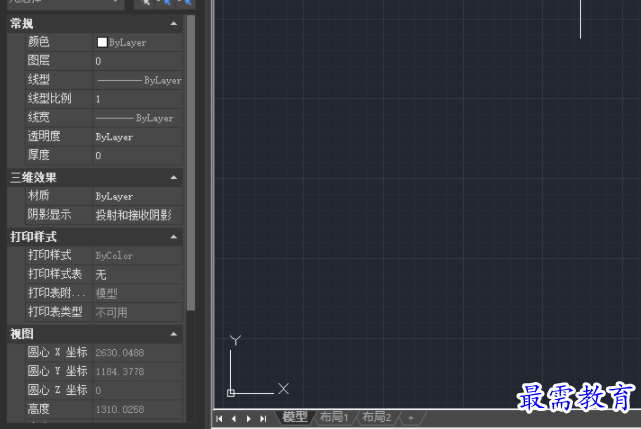The width and height of the screenshot is (641, 429).
Task: Collapse the 三维效果 section
Action: click(174, 177)
